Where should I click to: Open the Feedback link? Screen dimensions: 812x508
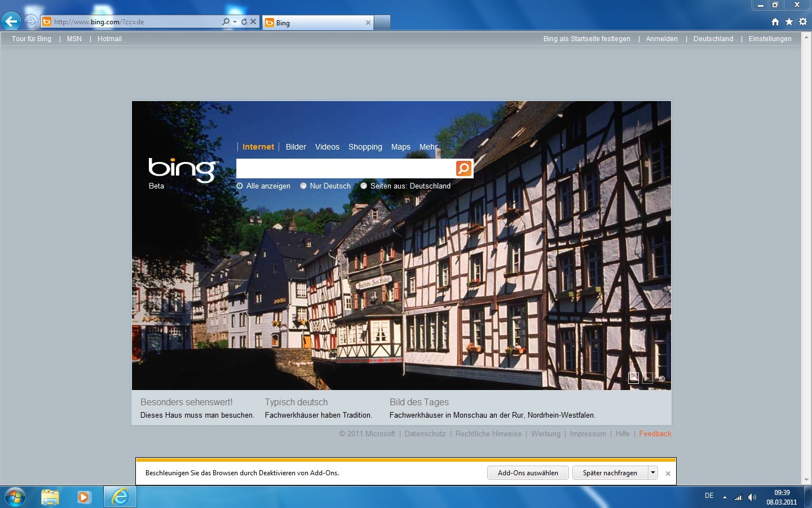[x=655, y=433]
